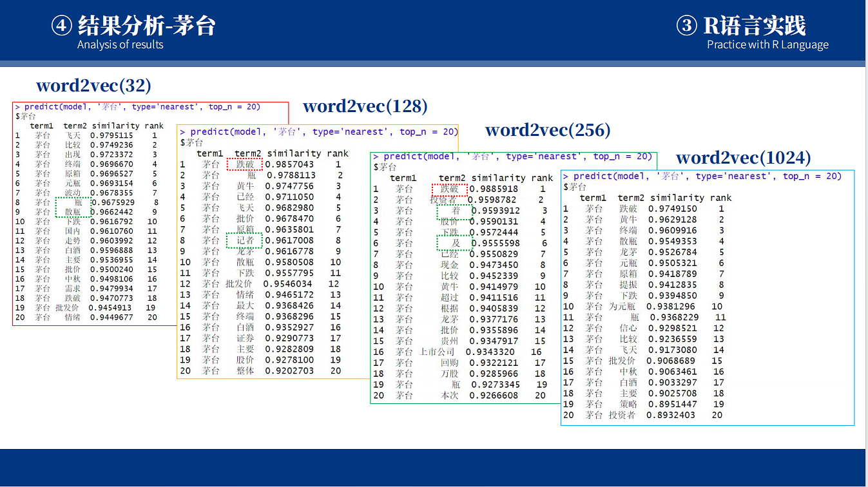This screenshot has height=487, width=868.
Task: Click similarity 0.9885918 in the word2vec(256) table
Action: point(494,189)
